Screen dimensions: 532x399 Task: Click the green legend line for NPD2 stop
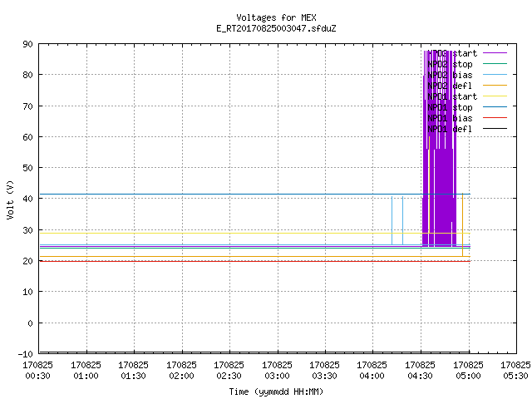495,63
